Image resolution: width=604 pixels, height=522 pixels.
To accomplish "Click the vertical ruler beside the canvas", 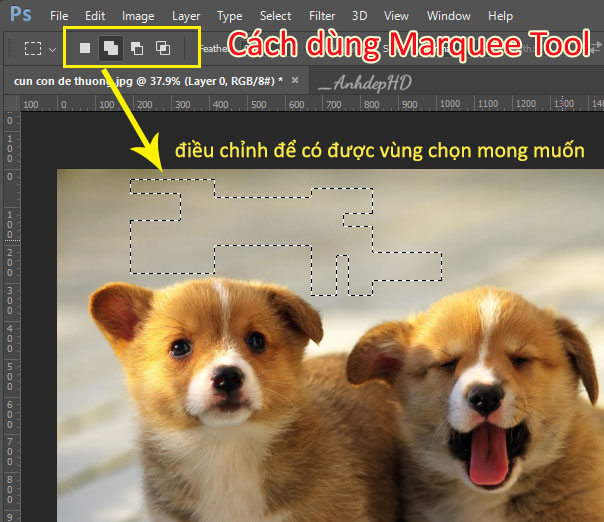I will tap(12, 316).
